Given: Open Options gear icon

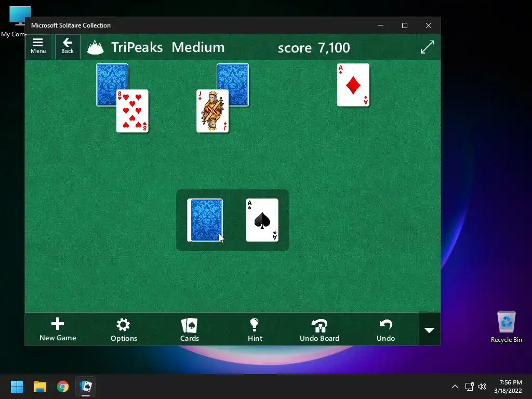Looking at the screenshot, I should [124, 329].
